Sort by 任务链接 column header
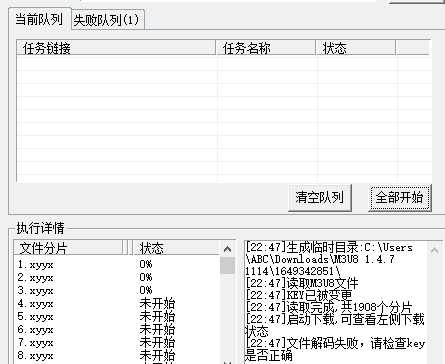The image size is (445, 364). coord(116,48)
